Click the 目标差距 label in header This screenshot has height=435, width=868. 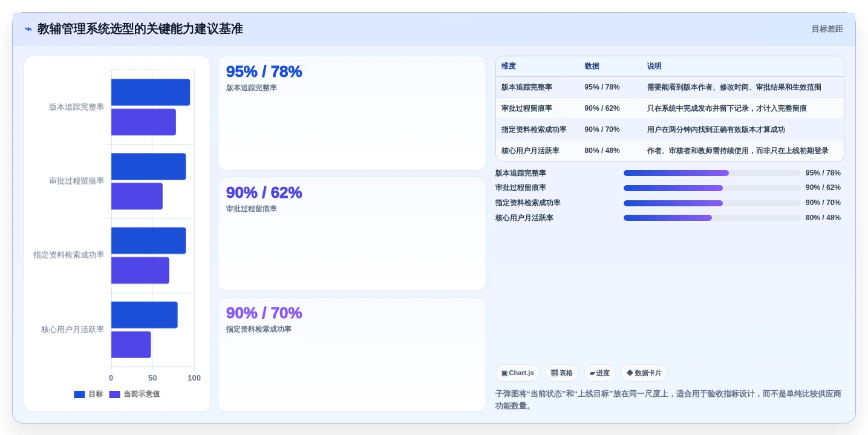click(827, 29)
